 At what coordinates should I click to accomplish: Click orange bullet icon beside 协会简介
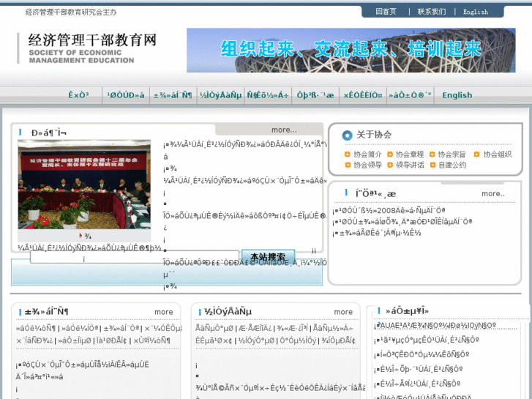[x=347, y=154]
